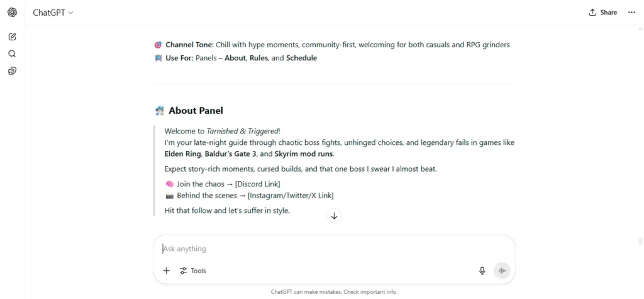Click the three-dot more options icon

(631, 13)
